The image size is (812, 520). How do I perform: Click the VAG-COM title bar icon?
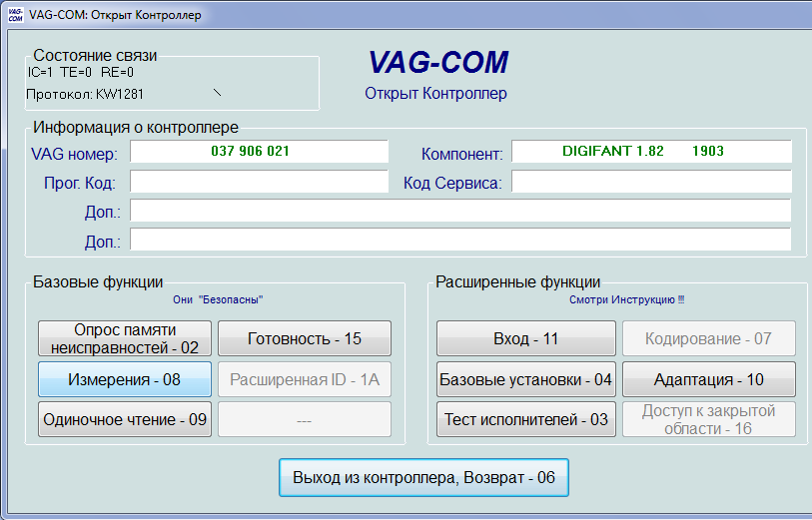coord(16,15)
